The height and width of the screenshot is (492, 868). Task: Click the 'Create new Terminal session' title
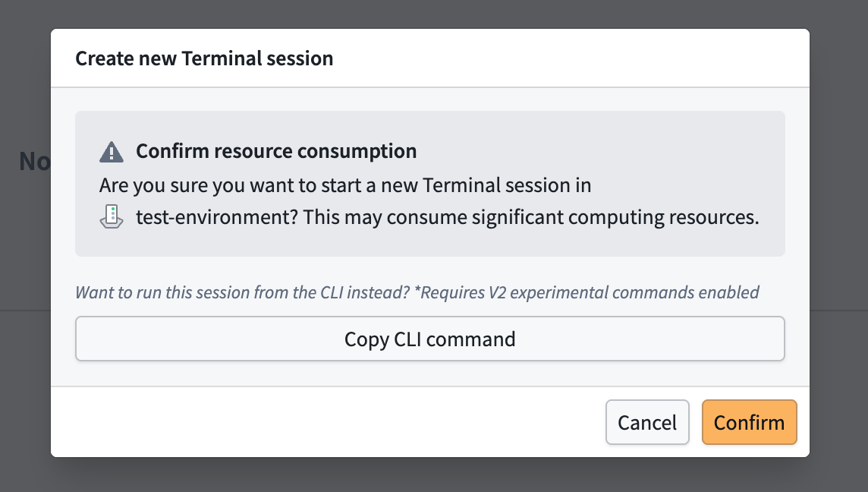(204, 58)
